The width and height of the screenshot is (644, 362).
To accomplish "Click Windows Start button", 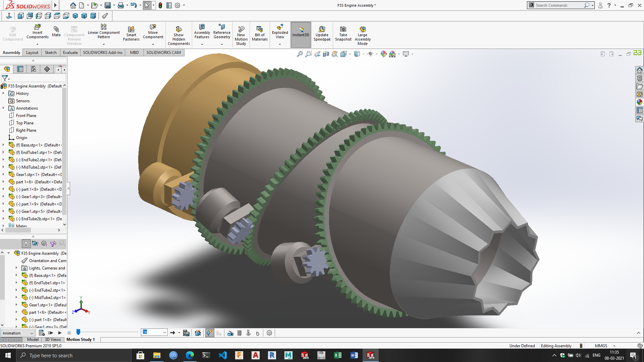I will [8, 355].
